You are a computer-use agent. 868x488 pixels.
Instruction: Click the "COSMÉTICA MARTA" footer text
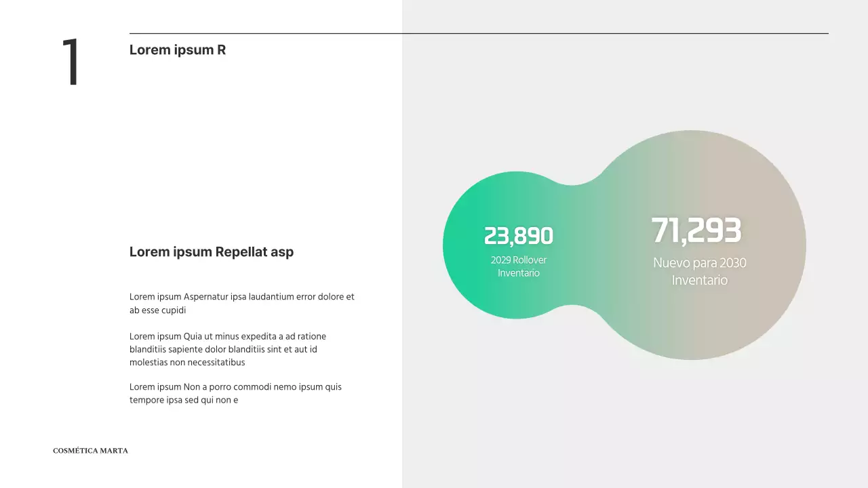(x=90, y=451)
